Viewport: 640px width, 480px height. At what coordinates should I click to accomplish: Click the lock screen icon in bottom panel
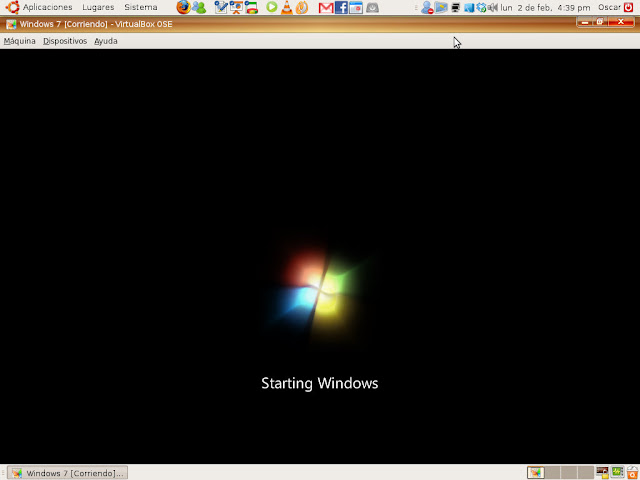602,473
